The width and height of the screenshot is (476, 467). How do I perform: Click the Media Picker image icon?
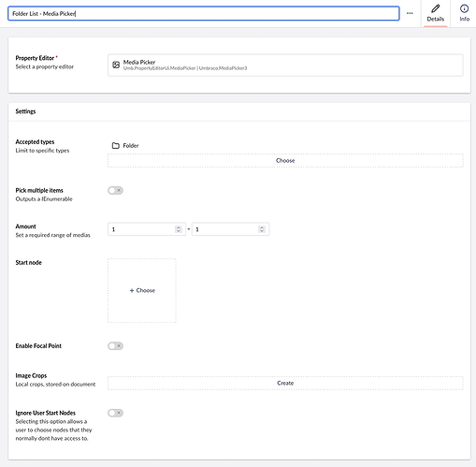click(x=116, y=65)
